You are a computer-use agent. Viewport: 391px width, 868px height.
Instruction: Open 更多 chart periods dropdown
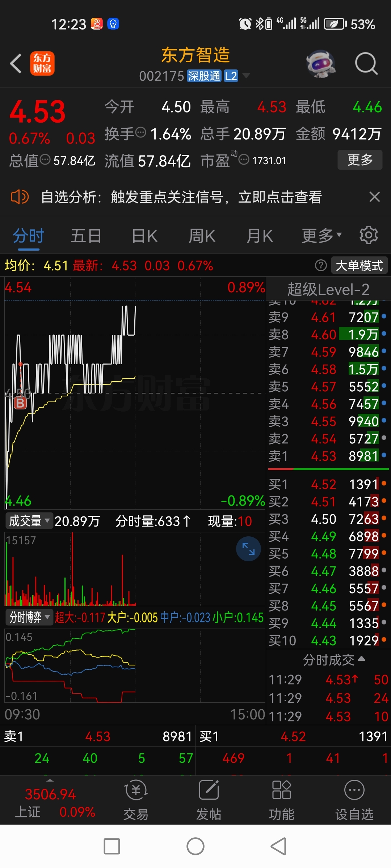pyautogui.click(x=322, y=236)
